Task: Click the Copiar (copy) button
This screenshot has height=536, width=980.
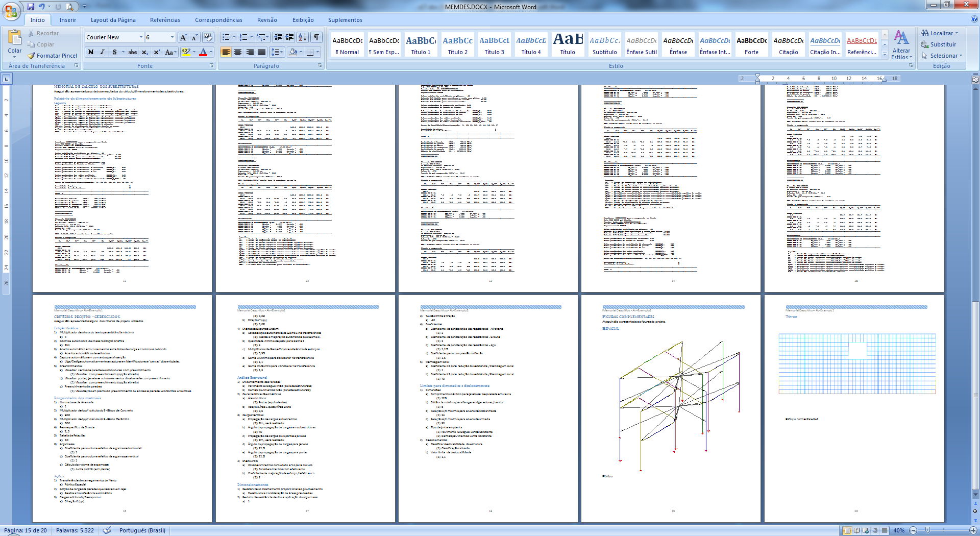Action: pos(41,44)
